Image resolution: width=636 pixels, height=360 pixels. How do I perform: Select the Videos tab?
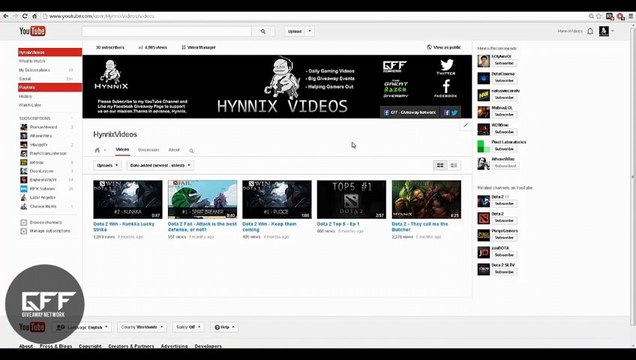pos(122,150)
